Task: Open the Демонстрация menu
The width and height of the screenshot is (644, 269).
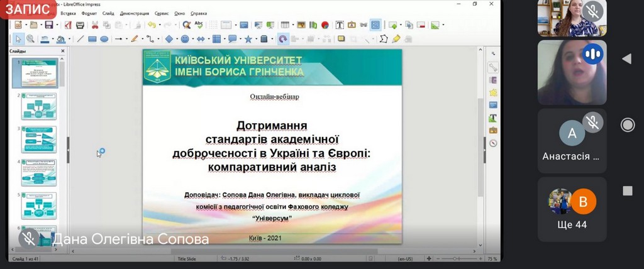Action: click(x=135, y=13)
